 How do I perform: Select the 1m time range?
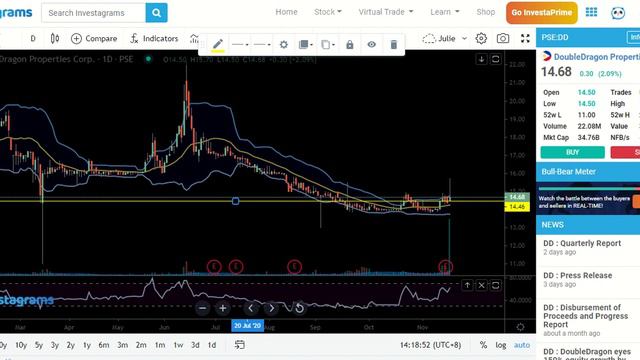click(160, 345)
